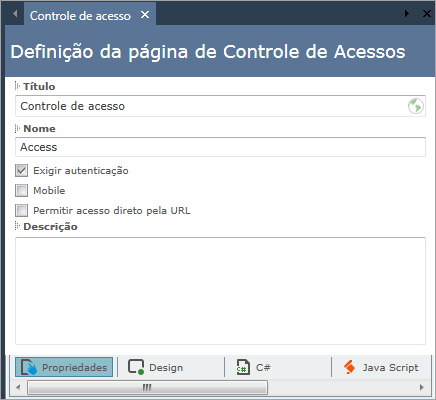Click the C# file icon
Viewport: 436px width, 400px height.
[243, 367]
